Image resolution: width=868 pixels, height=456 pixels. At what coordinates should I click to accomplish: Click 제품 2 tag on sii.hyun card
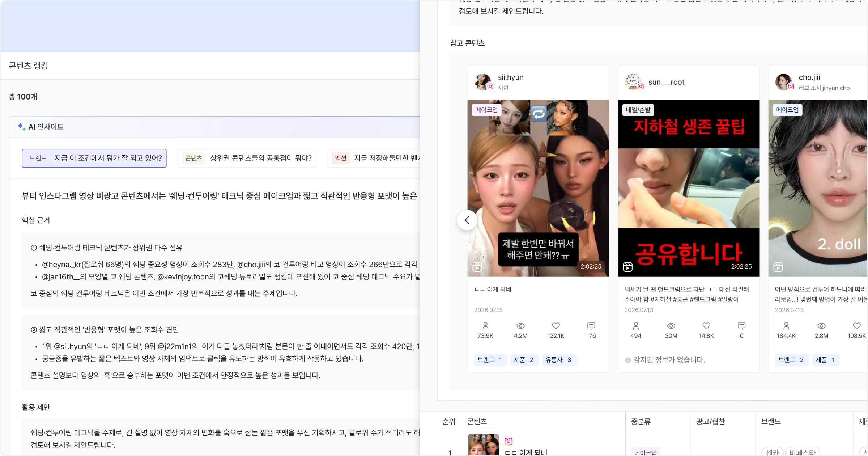524,360
